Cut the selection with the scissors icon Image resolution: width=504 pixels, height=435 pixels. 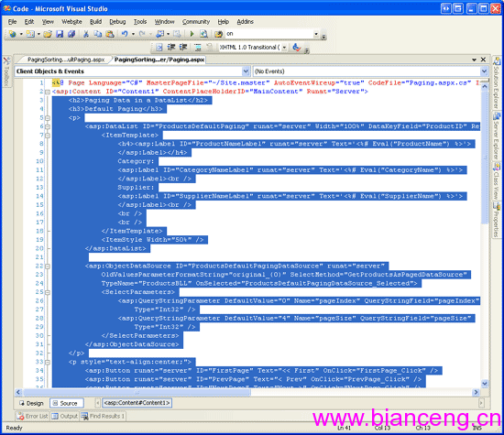pyautogui.click(x=86, y=34)
